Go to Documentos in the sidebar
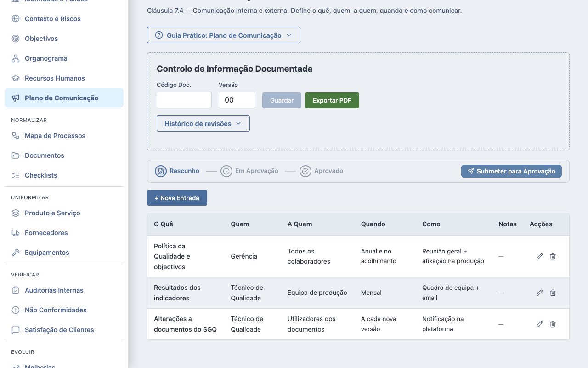 click(64, 155)
